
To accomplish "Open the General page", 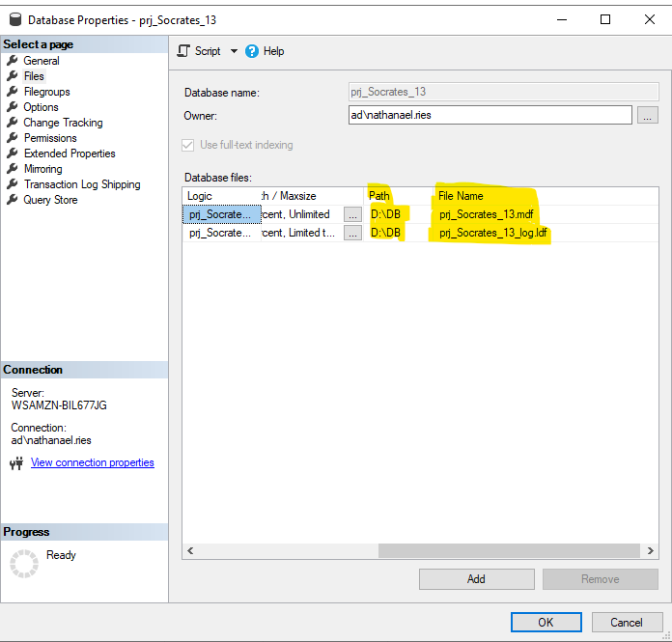I will (42, 61).
